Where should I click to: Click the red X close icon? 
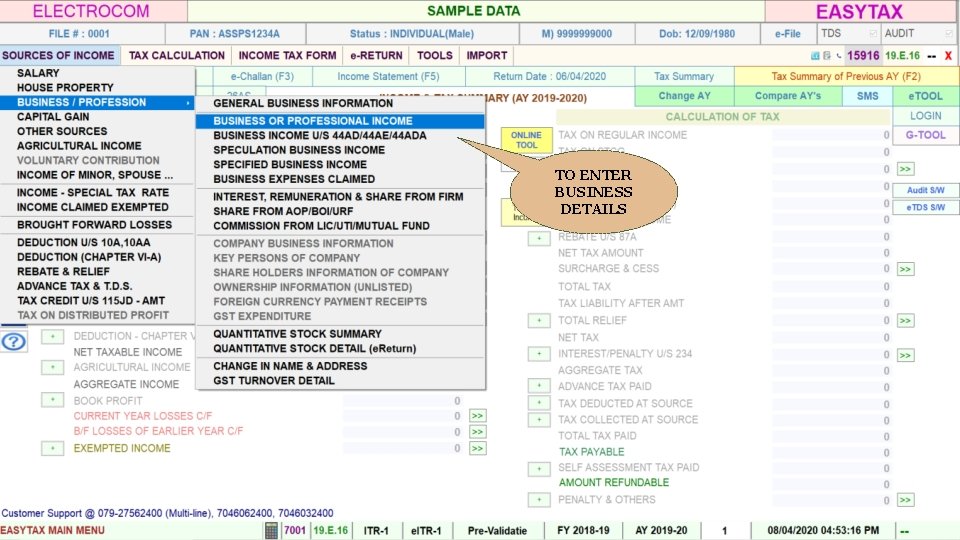(x=948, y=56)
